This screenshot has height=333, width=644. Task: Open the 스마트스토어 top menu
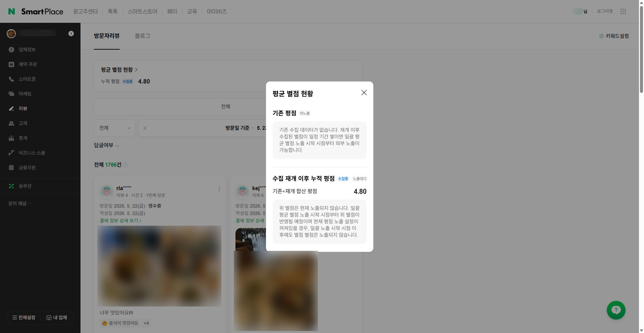pos(142,11)
